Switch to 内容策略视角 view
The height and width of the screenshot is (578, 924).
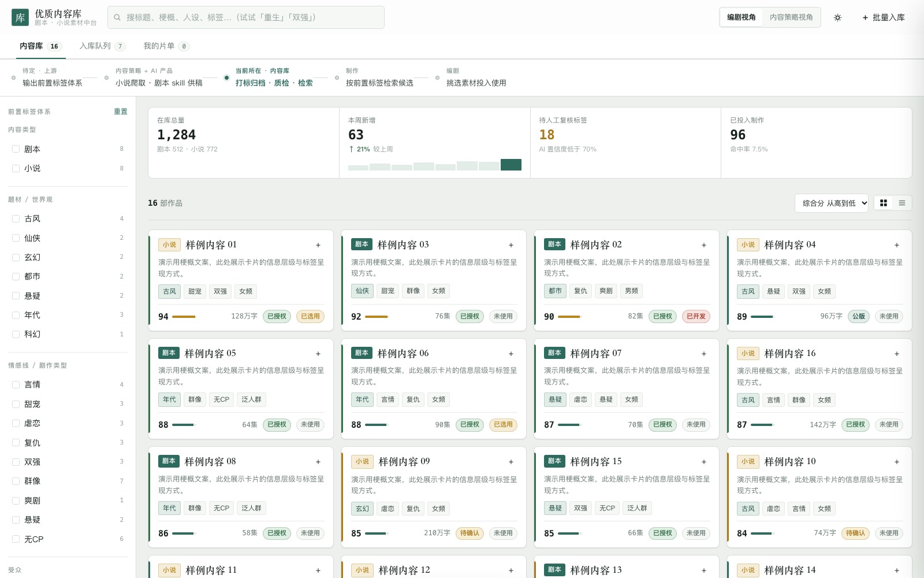[791, 17]
